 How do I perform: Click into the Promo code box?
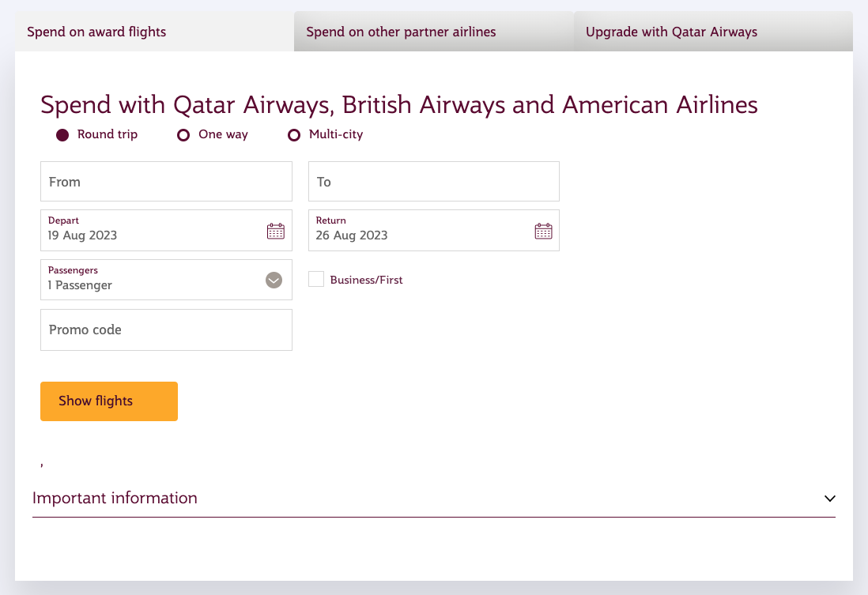click(166, 330)
